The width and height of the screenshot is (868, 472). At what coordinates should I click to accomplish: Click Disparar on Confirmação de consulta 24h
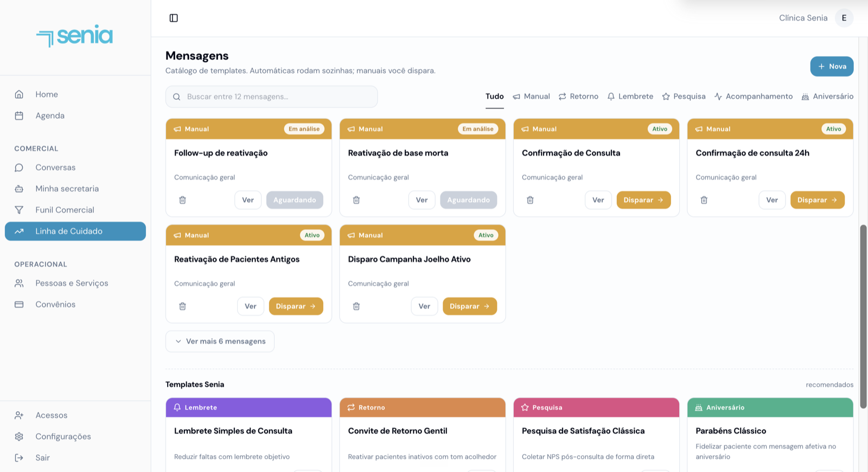point(817,200)
